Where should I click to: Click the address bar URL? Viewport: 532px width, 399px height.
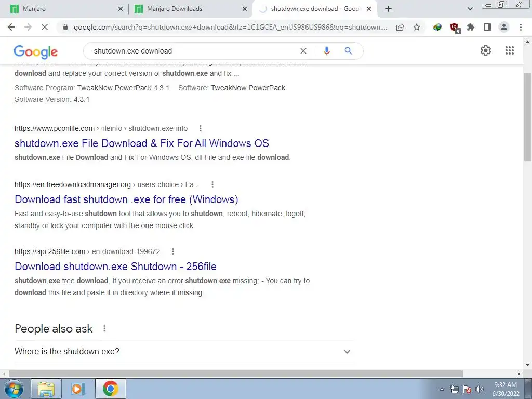click(x=230, y=27)
